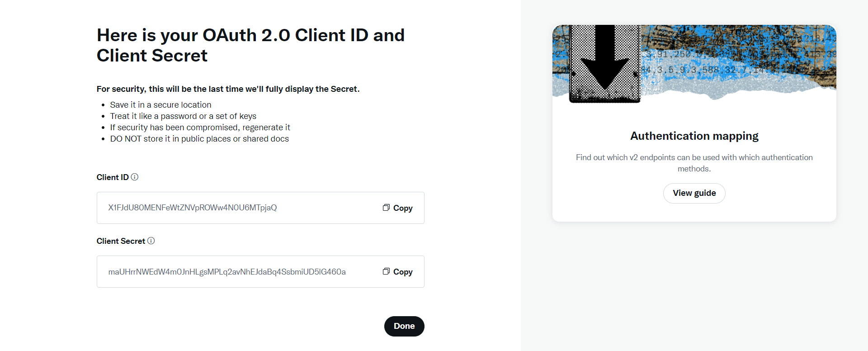Click the 'Save it in a secure location' bullet
868x351 pixels.
(x=160, y=105)
